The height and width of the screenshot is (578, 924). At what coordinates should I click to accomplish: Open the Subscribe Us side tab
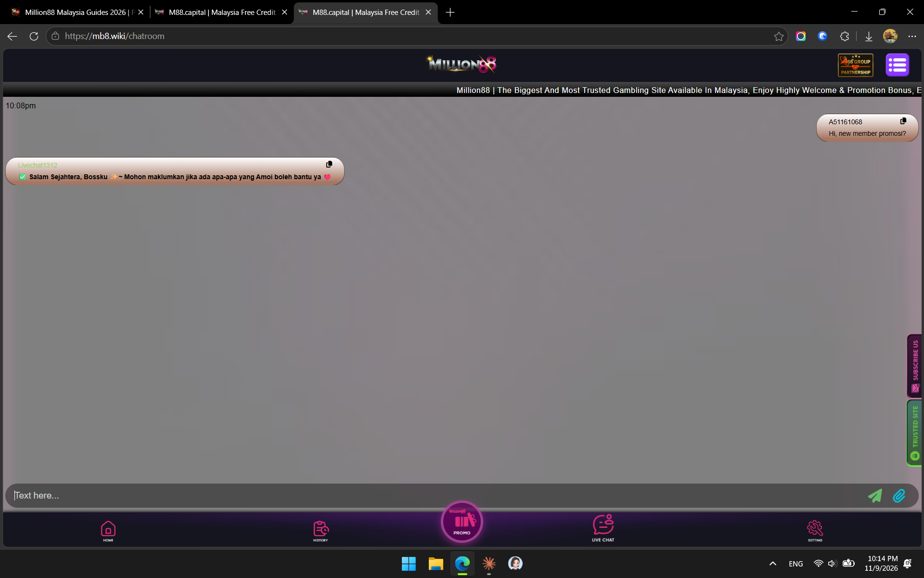pyautogui.click(x=915, y=366)
